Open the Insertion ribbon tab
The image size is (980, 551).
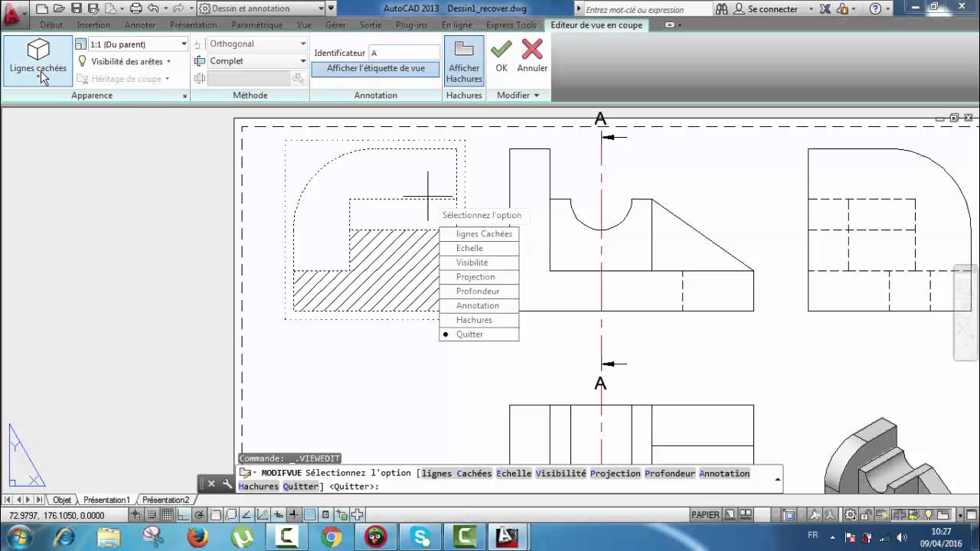pyautogui.click(x=93, y=24)
